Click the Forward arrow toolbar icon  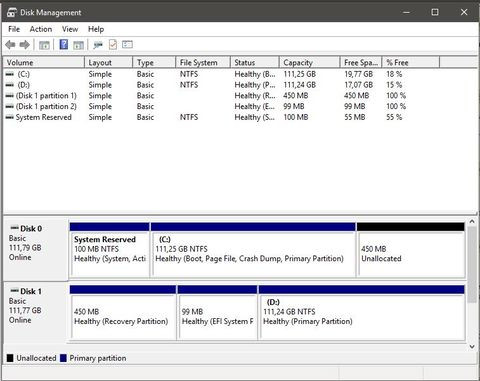point(25,44)
